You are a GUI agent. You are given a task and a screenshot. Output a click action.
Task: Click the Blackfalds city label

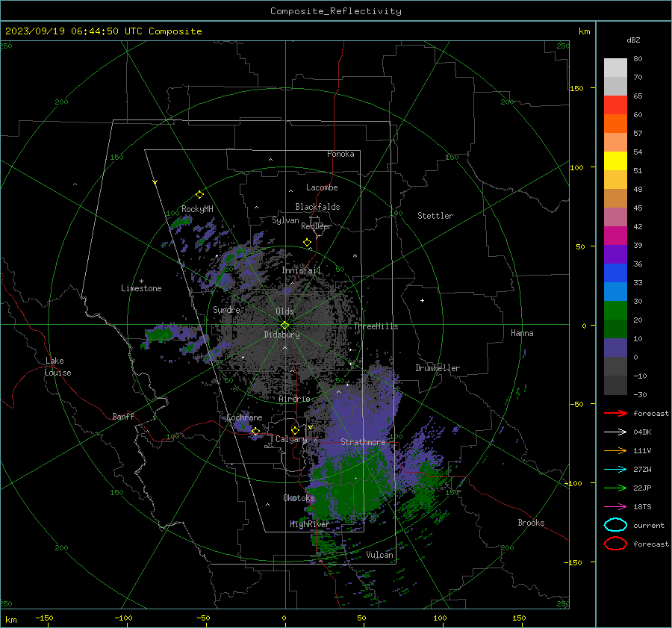317,207
